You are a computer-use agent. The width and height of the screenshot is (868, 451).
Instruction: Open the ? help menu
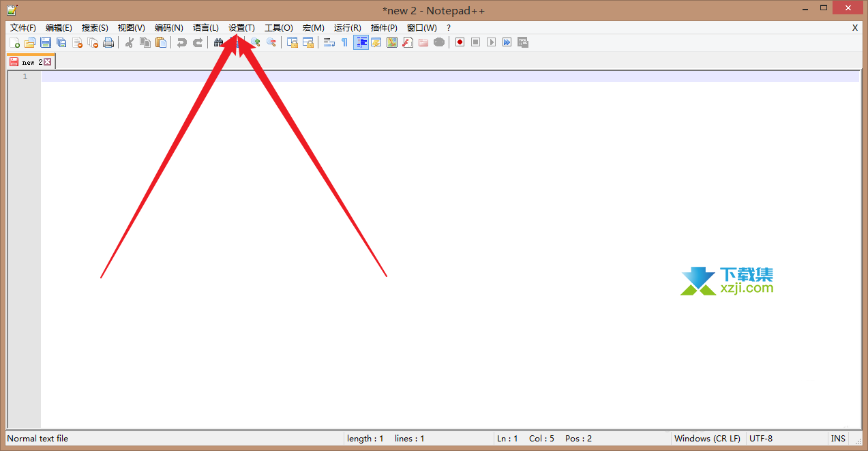pyautogui.click(x=449, y=28)
